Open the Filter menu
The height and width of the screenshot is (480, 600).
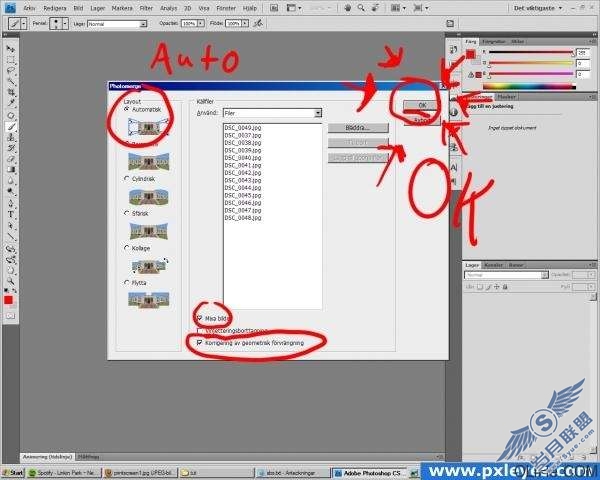click(x=146, y=8)
